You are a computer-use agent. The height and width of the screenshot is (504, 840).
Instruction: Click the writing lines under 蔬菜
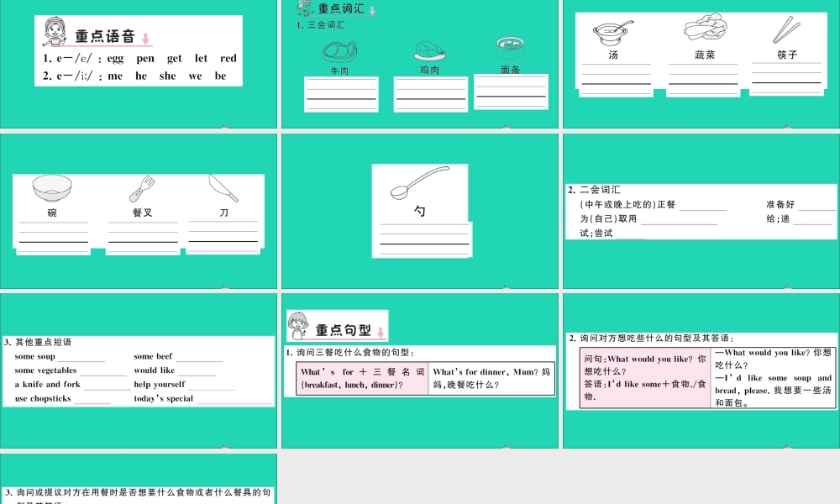tap(703, 79)
